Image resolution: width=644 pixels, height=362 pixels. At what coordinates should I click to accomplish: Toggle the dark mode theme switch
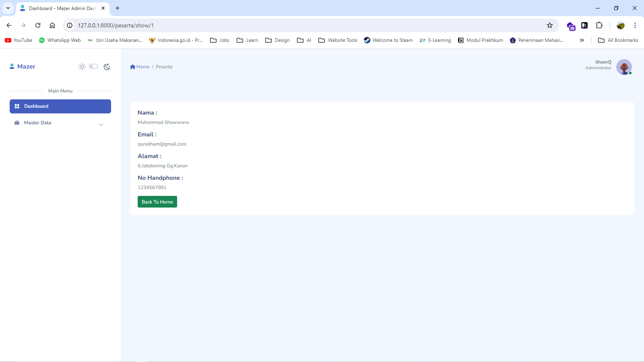[93, 66]
